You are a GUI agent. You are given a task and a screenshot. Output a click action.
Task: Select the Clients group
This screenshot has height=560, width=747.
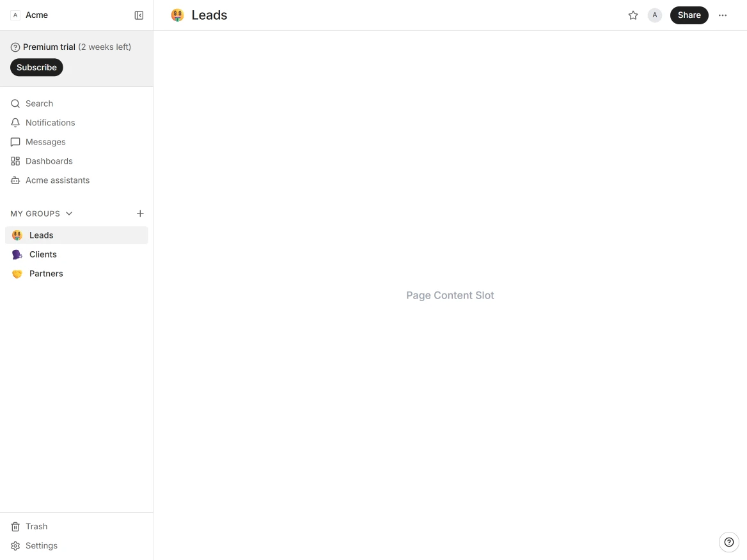pyautogui.click(x=43, y=254)
